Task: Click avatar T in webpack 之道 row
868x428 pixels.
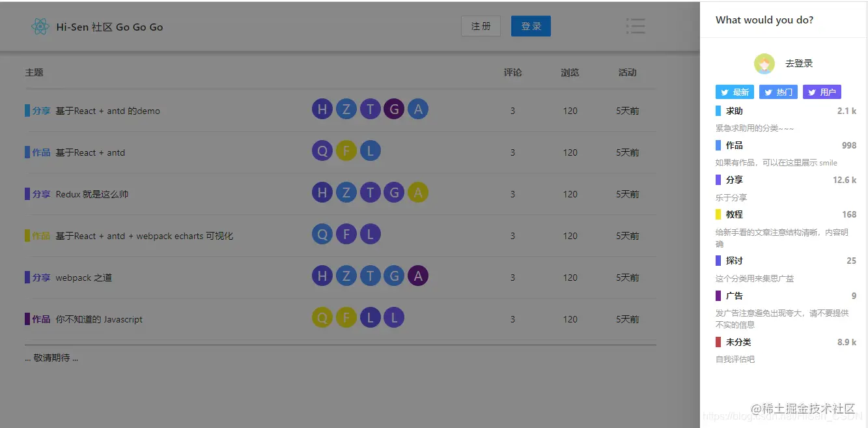Action: [371, 276]
